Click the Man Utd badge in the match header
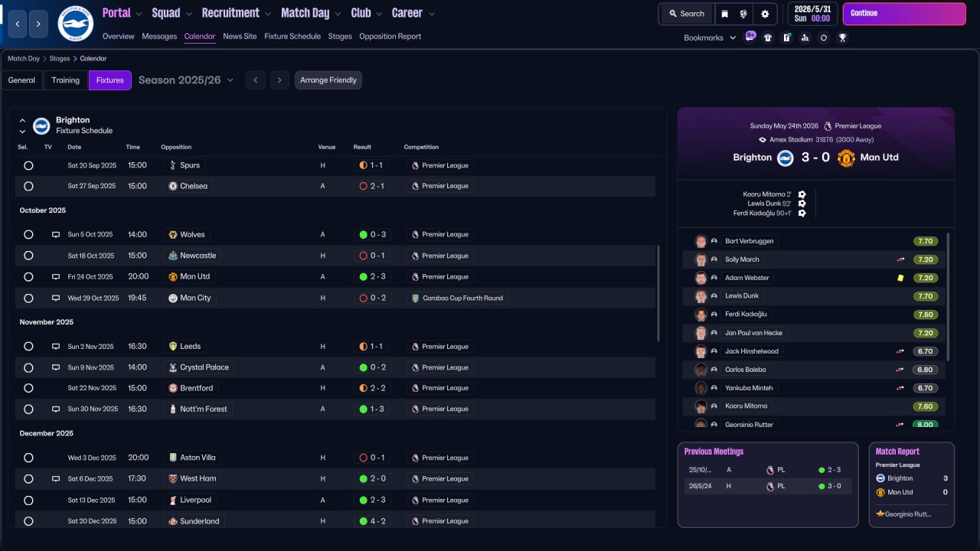This screenshot has width=980, height=551. pyautogui.click(x=846, y=158)
